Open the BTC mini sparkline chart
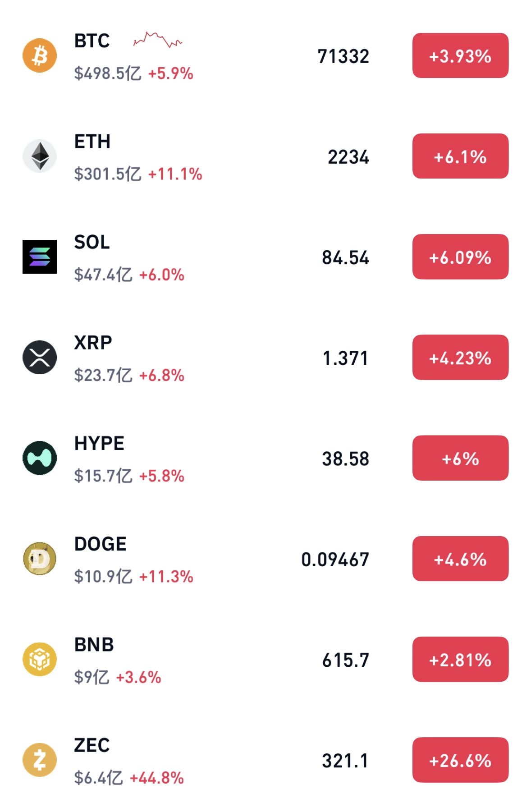The width and height of the screenshot is (531, 812). click(x=158, y=40)
